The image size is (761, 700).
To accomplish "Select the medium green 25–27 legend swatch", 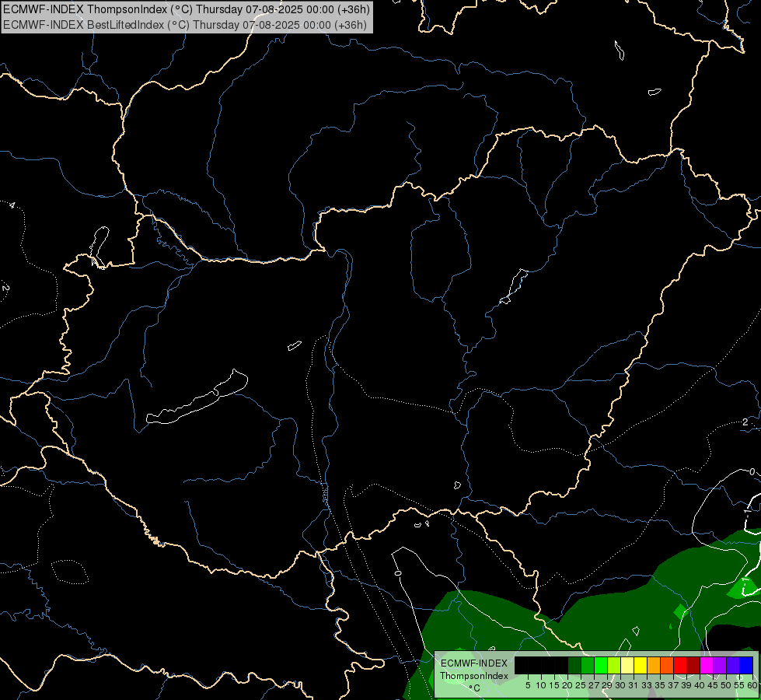I will (x=588, y=666).
